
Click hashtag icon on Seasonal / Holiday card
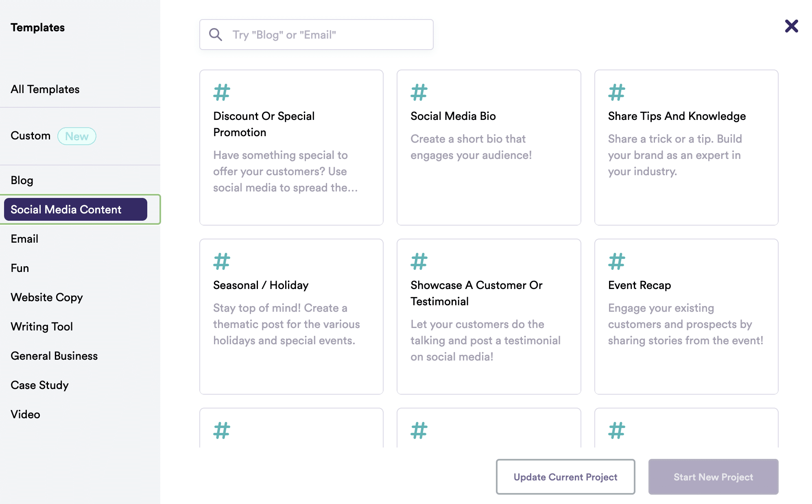point(222,261)
